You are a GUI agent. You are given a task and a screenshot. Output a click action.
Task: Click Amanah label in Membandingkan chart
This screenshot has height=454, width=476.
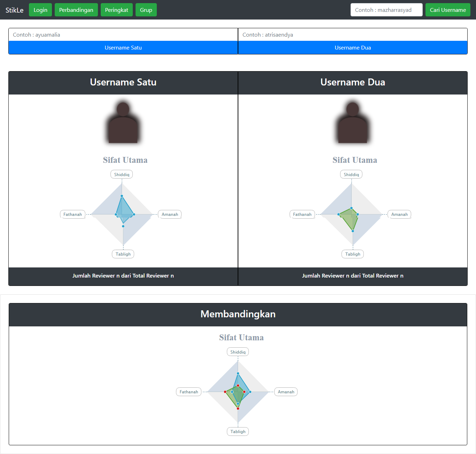pos(286,392)
